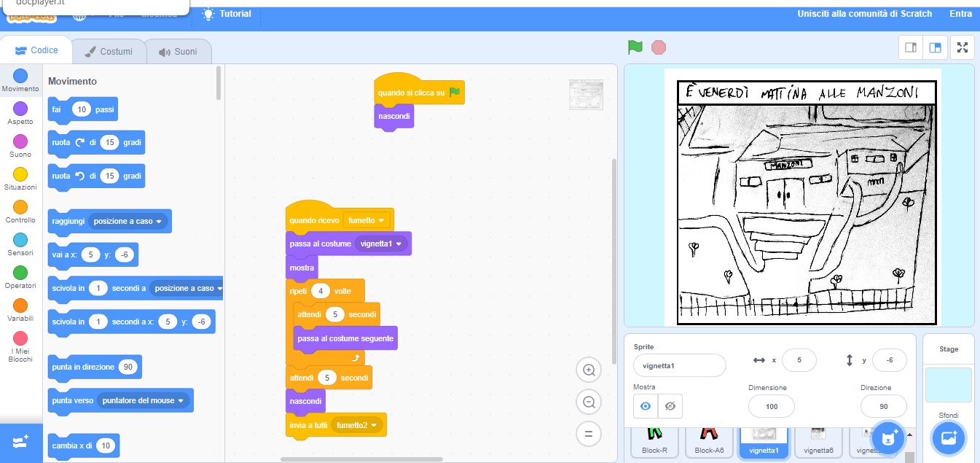The height and width of the screenshot is (463, 980).
Task: Enter fullscreen presentation mode
Action: 962,47
